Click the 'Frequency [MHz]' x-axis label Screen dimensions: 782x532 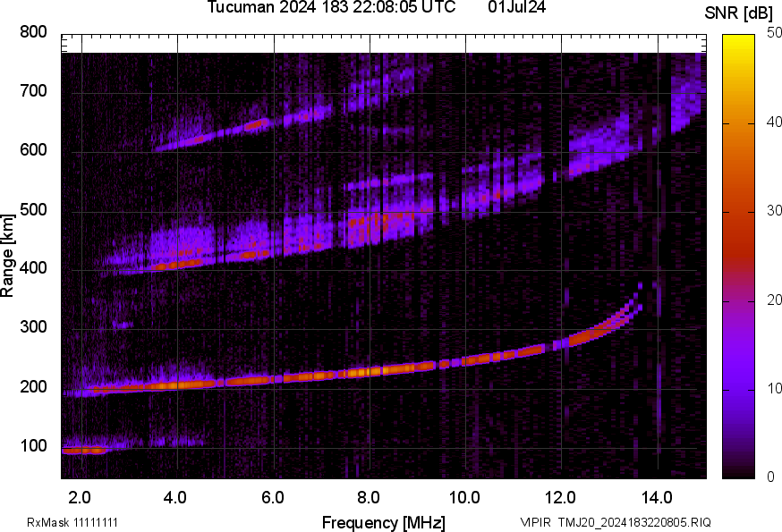[384, 522]
